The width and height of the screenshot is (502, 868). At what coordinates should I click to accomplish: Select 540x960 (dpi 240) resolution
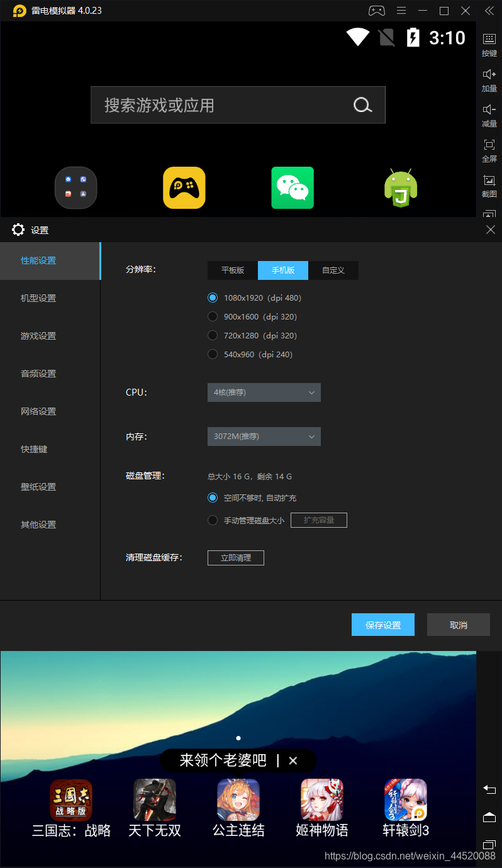pyautogui.click(x=213, y=354)
